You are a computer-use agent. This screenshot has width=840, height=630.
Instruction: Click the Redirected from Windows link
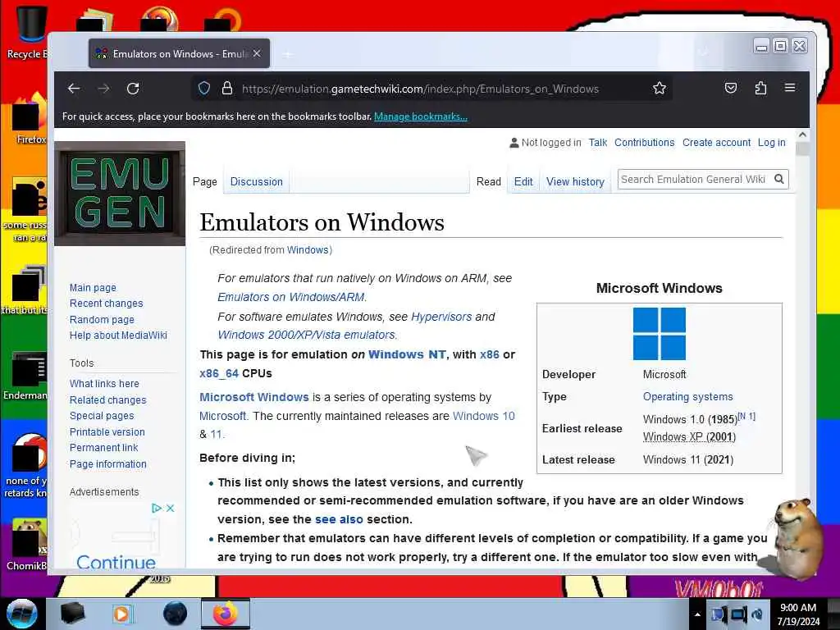coord(308,250)
